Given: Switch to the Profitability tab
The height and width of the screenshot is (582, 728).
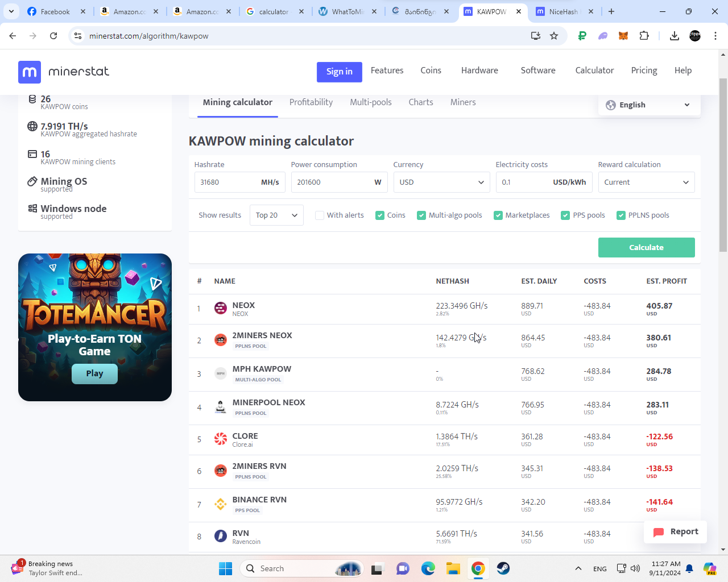Looking at the screenshot, I should (x=311, y=102).
